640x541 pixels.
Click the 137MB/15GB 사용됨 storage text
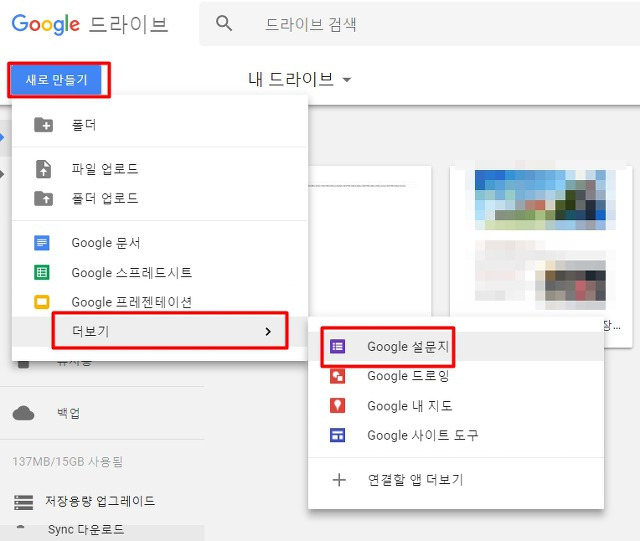click(67, 462)
